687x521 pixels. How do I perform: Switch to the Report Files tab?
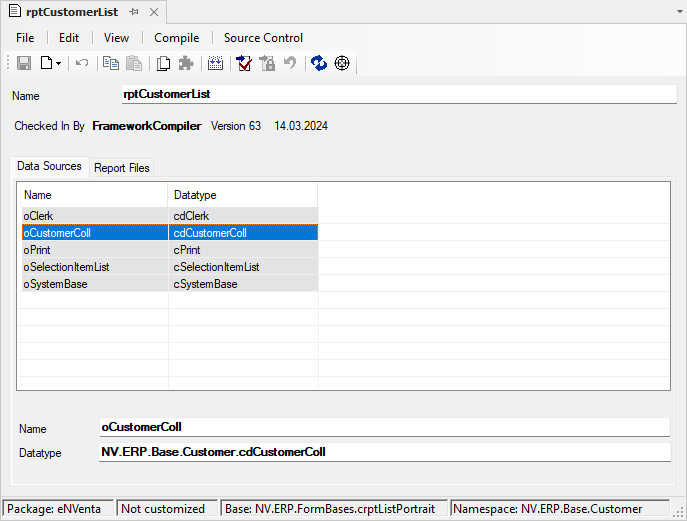tap(122, 168)
